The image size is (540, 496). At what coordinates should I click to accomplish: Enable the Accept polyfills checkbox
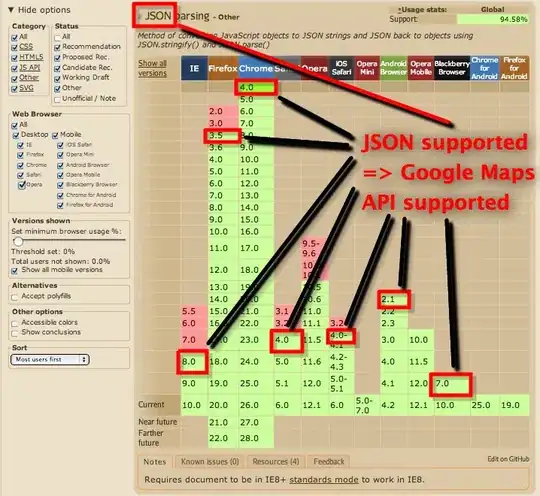tap(14, 297)
